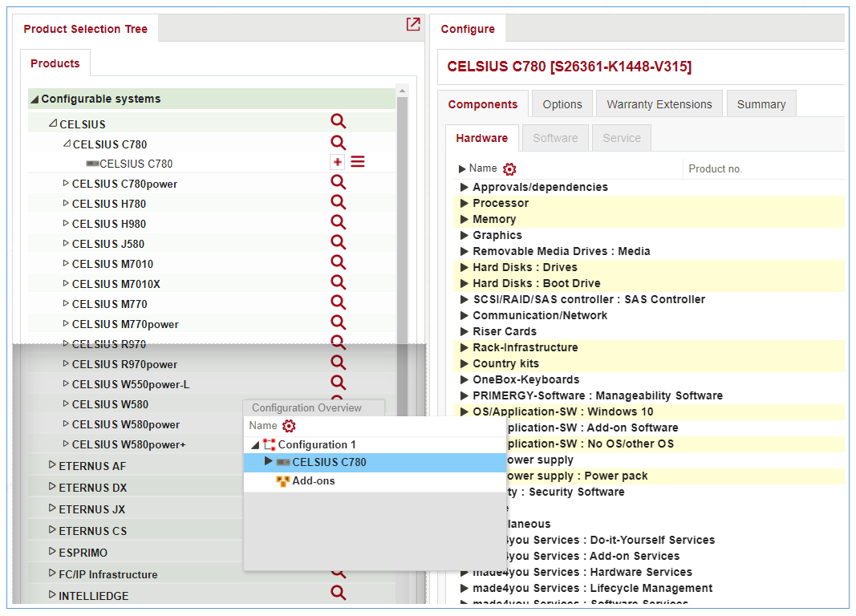Click the Rack-Infrastructure component row
The width and height of the screenshot is (856, 616).
coord(649,347)
